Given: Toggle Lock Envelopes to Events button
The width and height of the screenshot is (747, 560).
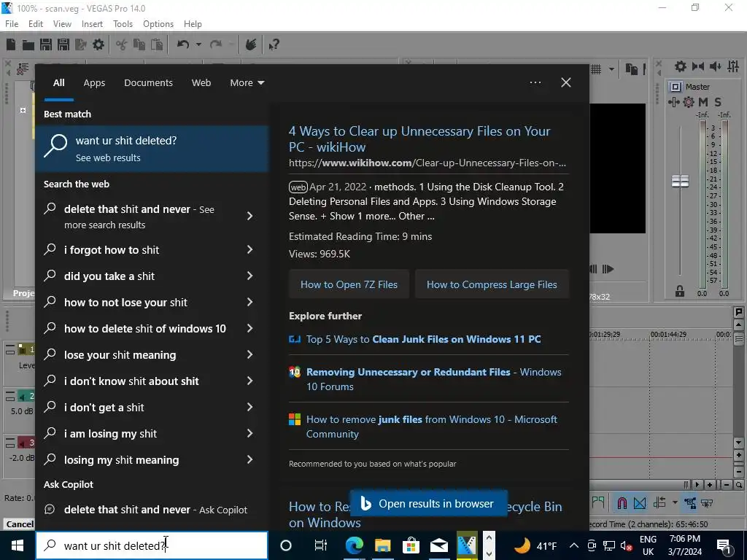Looking at the screenshot, I should [x=690, y=503].
